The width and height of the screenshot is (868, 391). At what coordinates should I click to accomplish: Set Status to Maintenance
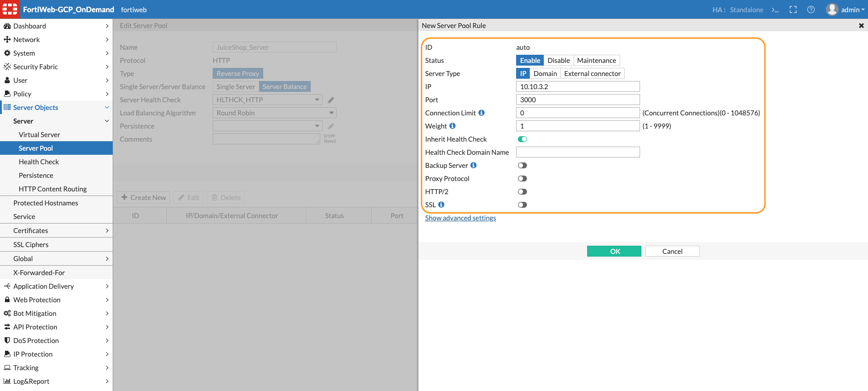click(x=597, y=60)
